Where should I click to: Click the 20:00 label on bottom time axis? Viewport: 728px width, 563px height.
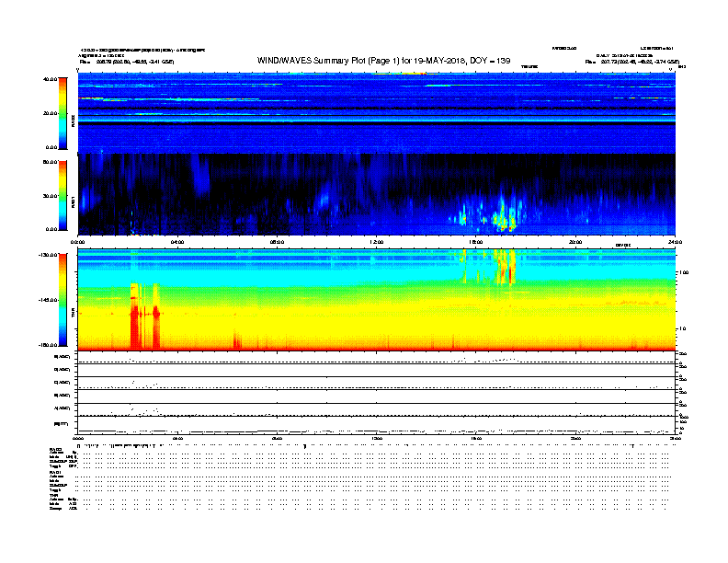pyautogui.click(x=575, y=438)
